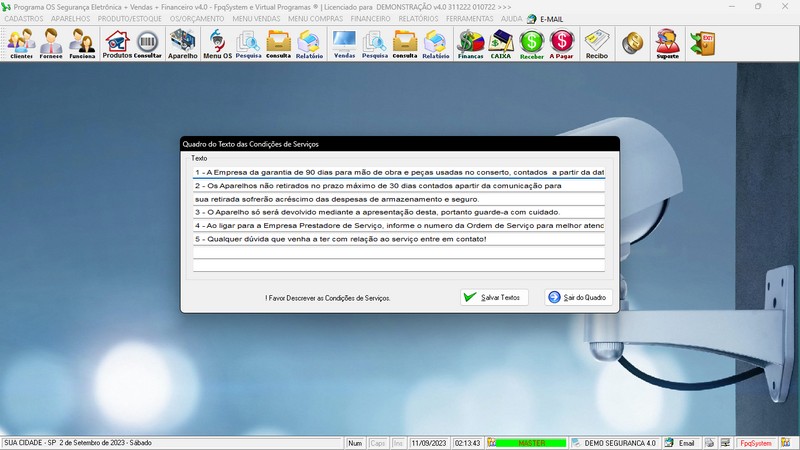Open the Funciona employees icon
800x450 pixels.
click(82, 43)
